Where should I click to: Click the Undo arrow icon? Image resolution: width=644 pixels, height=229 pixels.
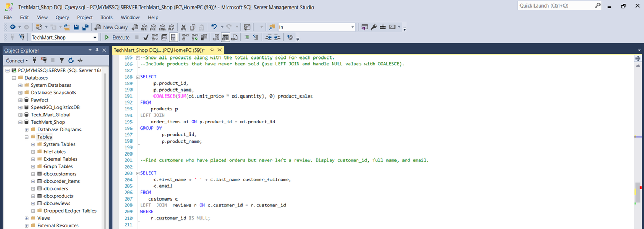[x=214, y=27]
